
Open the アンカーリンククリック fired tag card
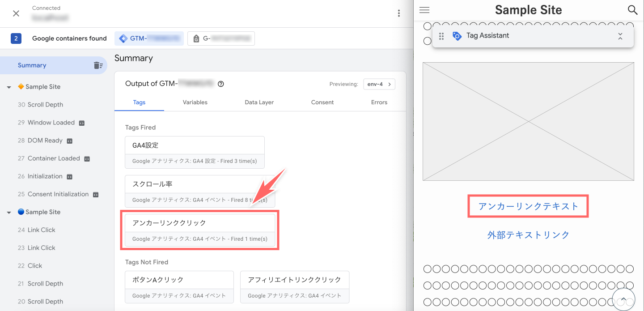(200, 230)
